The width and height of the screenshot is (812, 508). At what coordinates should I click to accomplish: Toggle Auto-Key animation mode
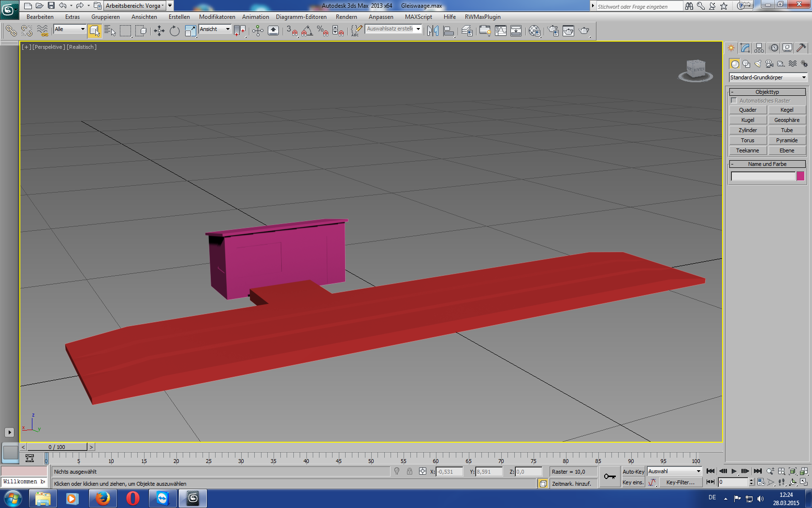(x=633, y=472)
